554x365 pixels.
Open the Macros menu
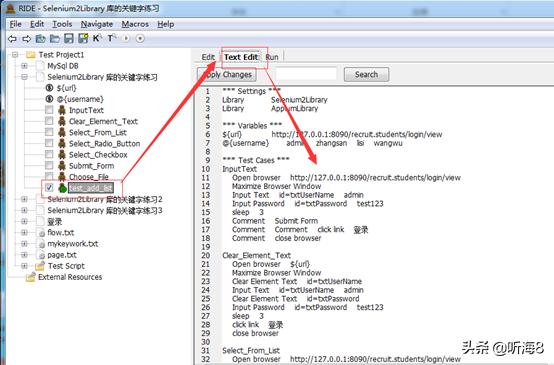click(x=135, y=24)
